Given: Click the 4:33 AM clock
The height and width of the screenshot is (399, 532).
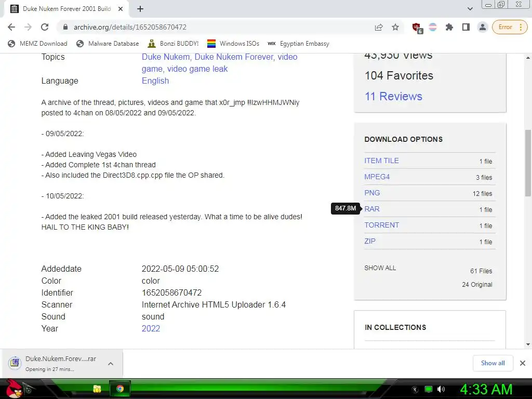Looking at the screenshot, I should [x=486, y=389].
